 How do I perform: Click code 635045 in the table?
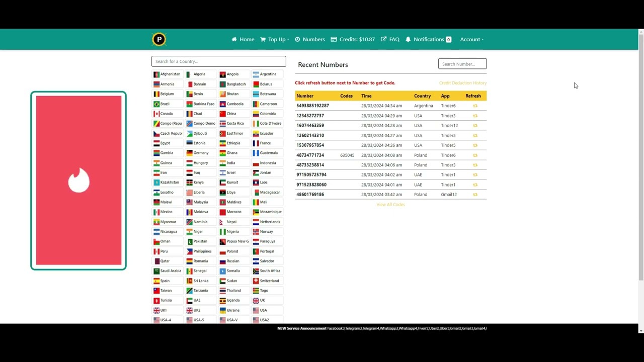click(347, 155)
